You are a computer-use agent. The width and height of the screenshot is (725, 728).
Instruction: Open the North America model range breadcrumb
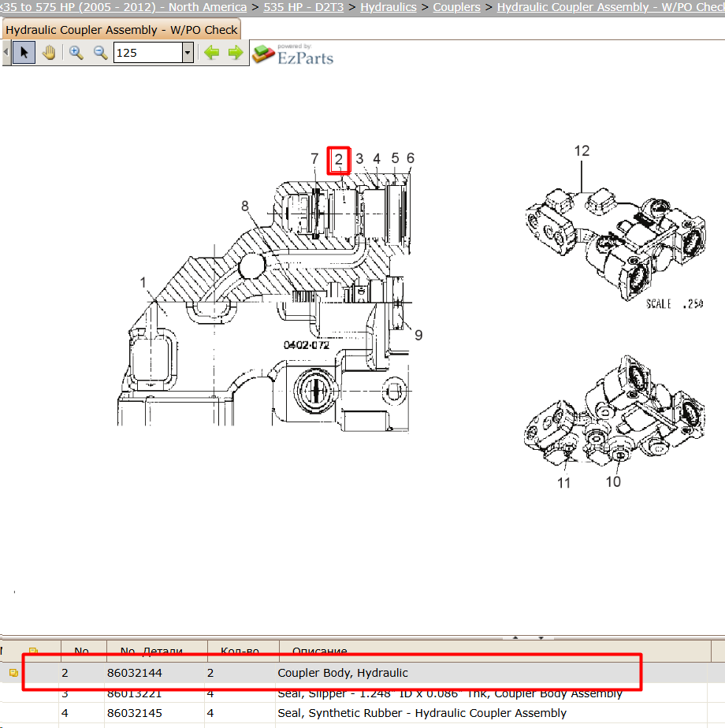[124, 7]
